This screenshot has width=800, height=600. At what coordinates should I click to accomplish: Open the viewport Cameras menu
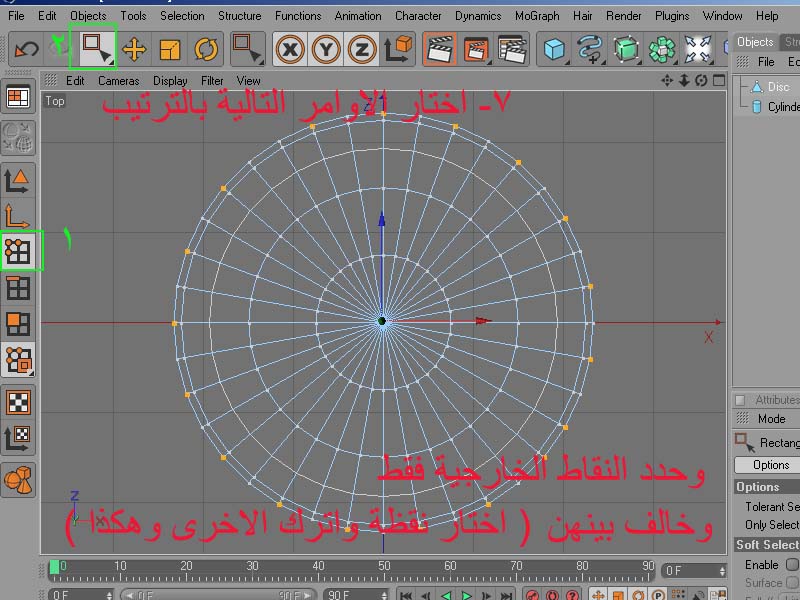[x=118, y=81]
